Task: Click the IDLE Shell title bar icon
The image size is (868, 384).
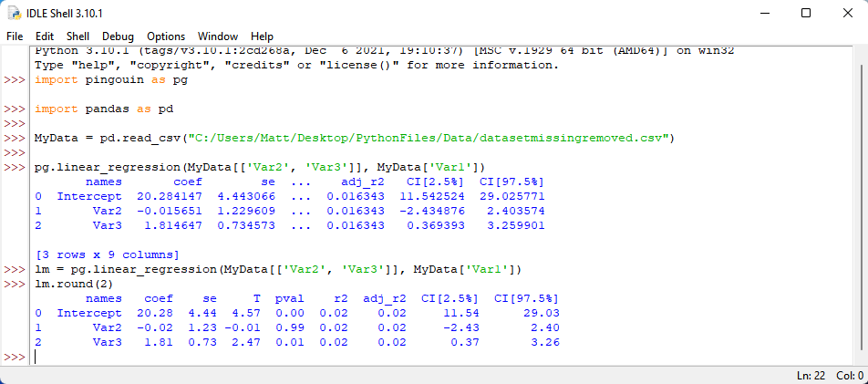Action: (15, 13)
